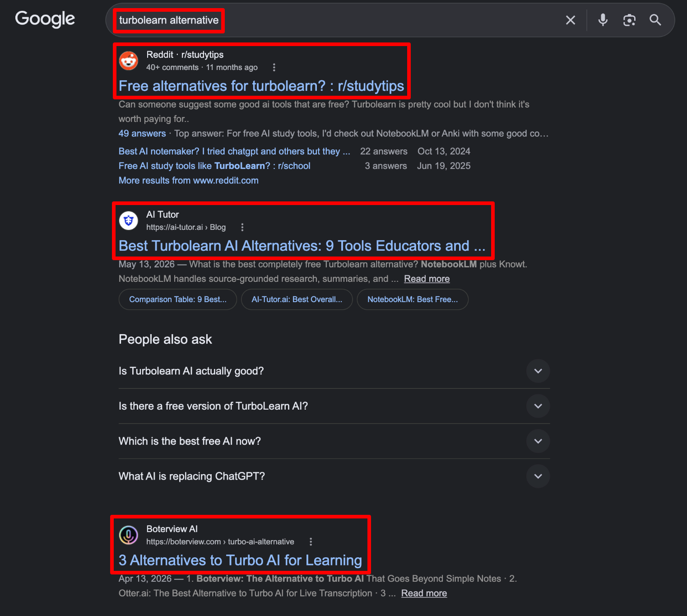
Task: Open 'Best Turbolearn AI Alternatives' result
Action: tap(302, 246)
